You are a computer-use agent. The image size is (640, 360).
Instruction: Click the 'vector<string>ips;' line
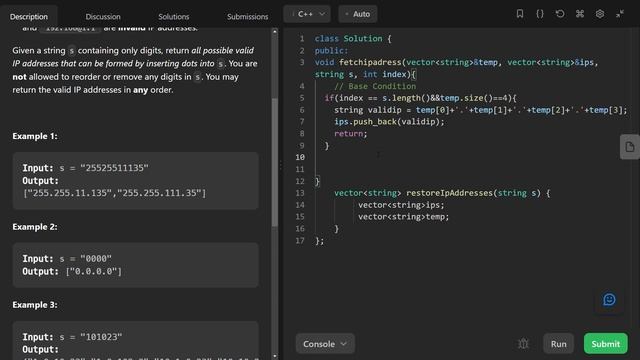tap(401, 205)
